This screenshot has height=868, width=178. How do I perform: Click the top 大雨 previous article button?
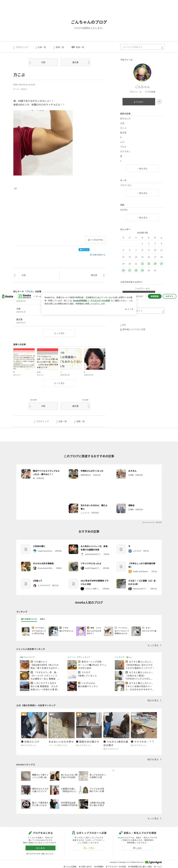(43, 62)
